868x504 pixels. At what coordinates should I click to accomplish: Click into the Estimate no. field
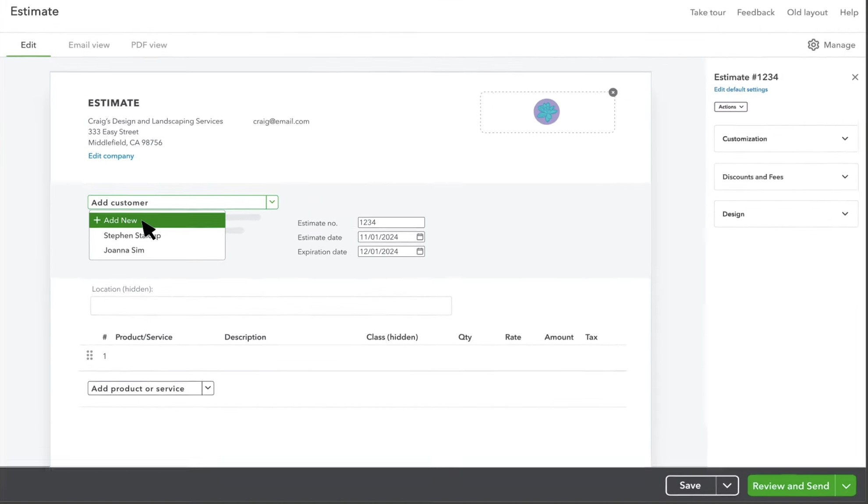[x=390, y=223]
